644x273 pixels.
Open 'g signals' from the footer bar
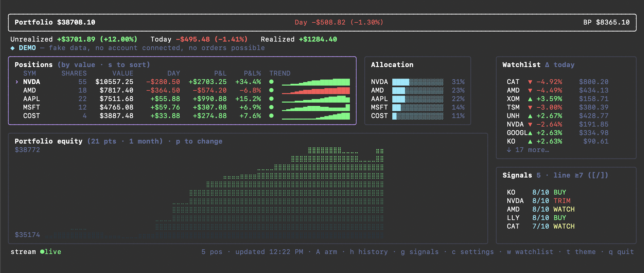pyautogui.click(x=420, y=252)
